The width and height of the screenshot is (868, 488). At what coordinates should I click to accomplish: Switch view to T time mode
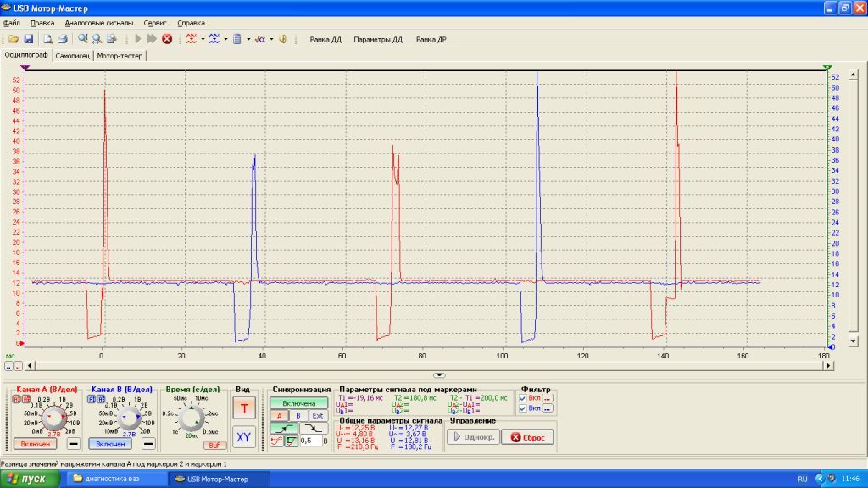243,408
